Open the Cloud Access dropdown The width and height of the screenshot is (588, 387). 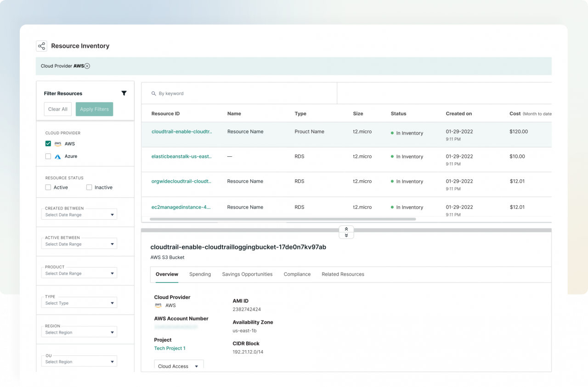[178, 366]
